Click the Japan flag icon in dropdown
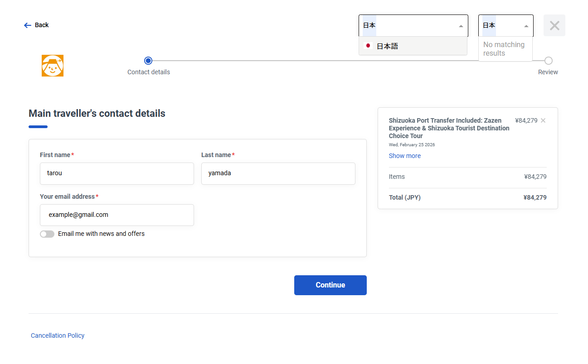Viewport: 588px width, 364px height. 368,46
